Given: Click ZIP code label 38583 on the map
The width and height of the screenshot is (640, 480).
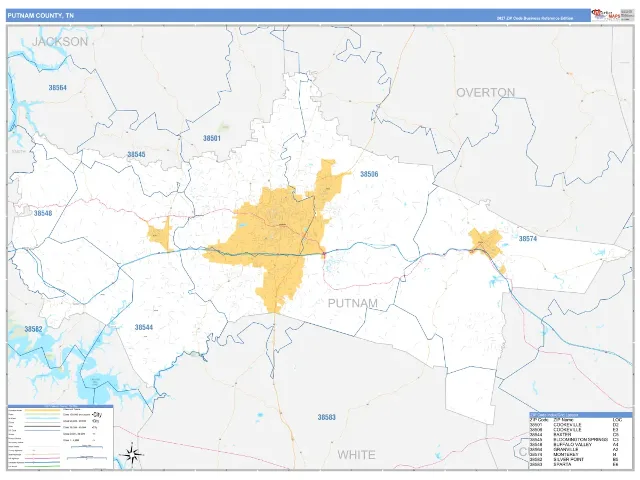Looking at the screenshot, I should click(327, 417).
